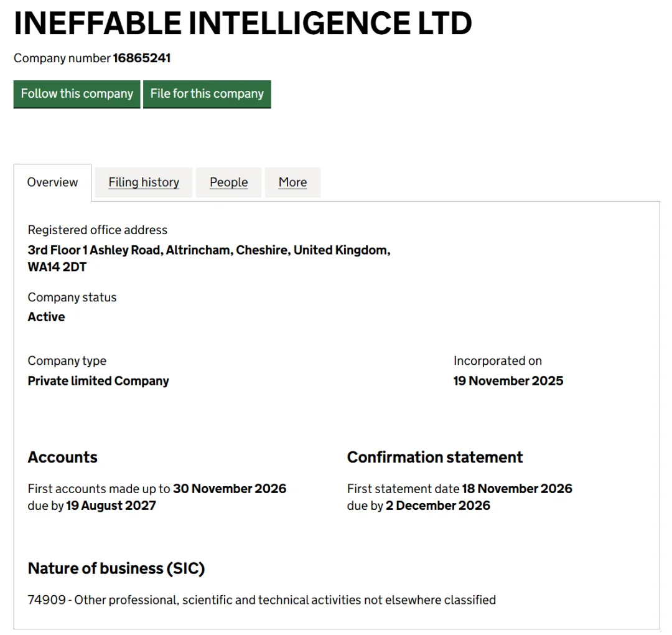
Task: Click the Follow this company button
Action: point(77,94)
